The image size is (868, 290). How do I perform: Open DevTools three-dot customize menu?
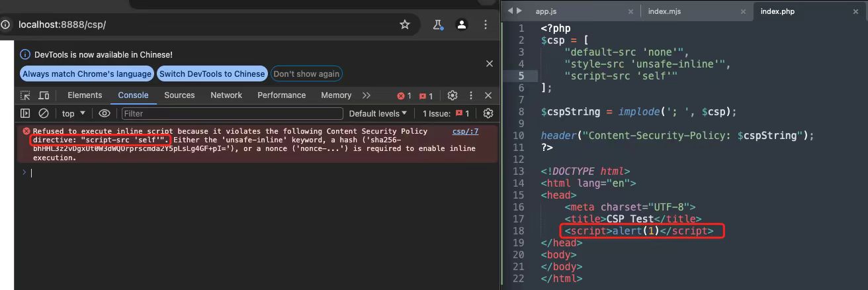[x=471, y=95]
